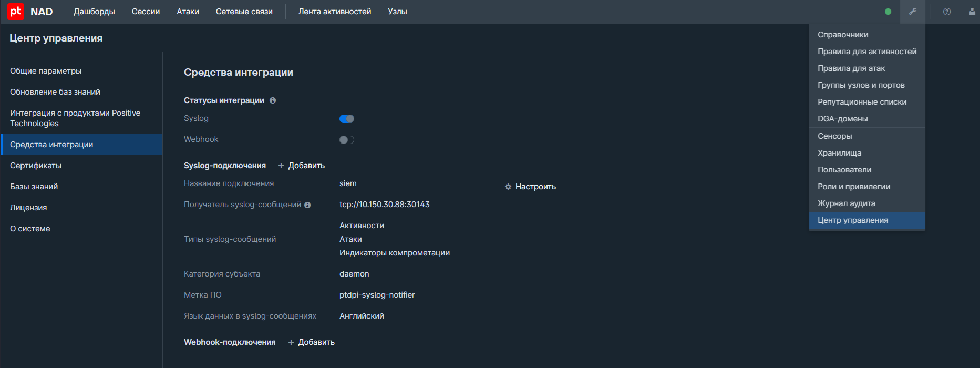Open the wrench settings menu icon

(x=913, y=12)
